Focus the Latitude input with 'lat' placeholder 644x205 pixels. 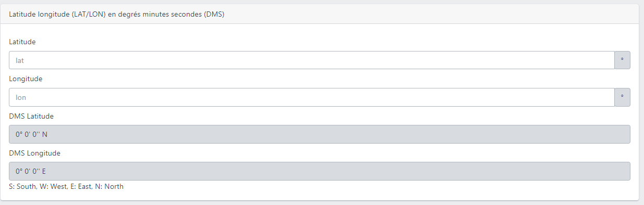point(312,60)
